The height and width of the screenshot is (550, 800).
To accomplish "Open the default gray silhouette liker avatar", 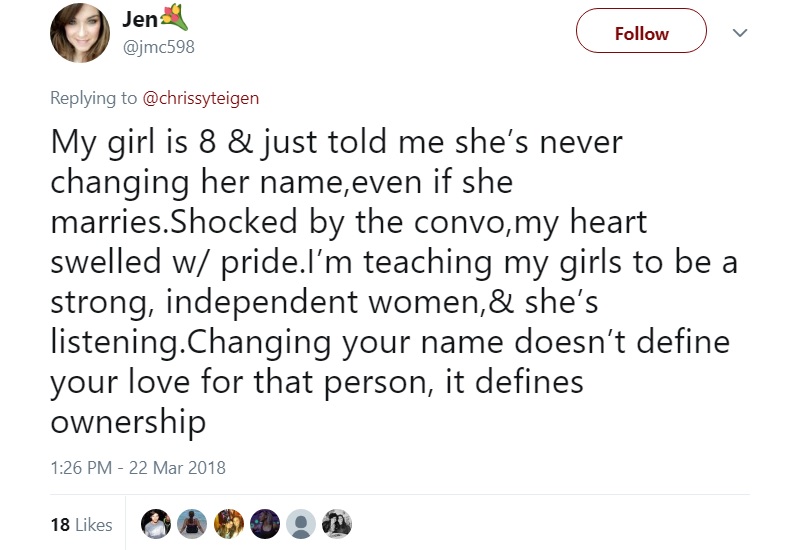I will [x=301, y=524].
